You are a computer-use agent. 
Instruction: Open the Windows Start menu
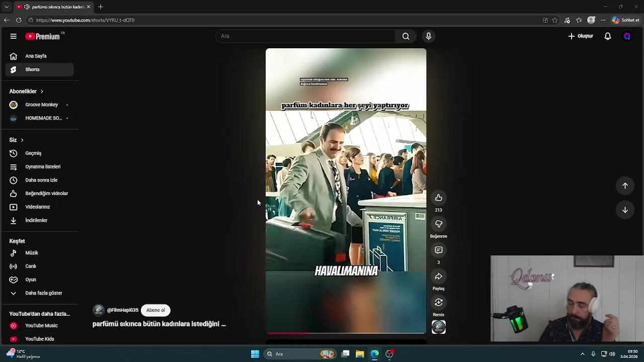click(255, 354)
